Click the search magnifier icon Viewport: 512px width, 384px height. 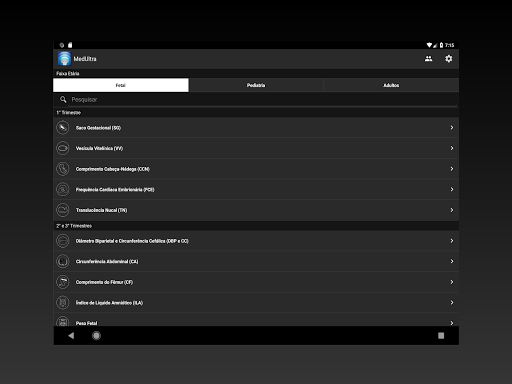pos(63,99)
